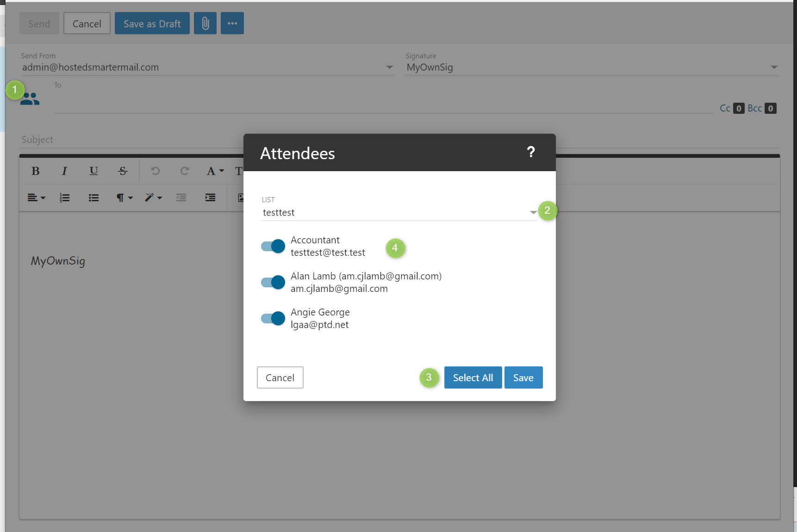Switch off the Angie George toggle
This screenshot has width=797, height=532.
click(x=273, y=318)
